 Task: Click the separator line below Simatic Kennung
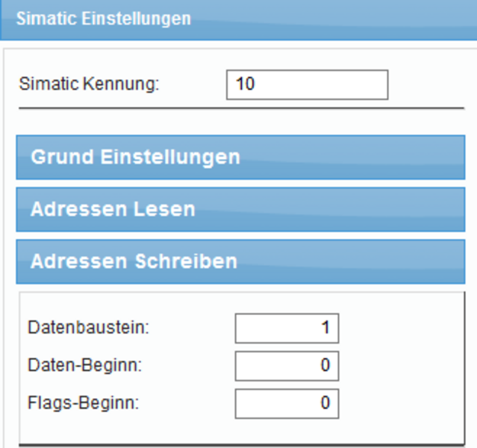[240, 108]
